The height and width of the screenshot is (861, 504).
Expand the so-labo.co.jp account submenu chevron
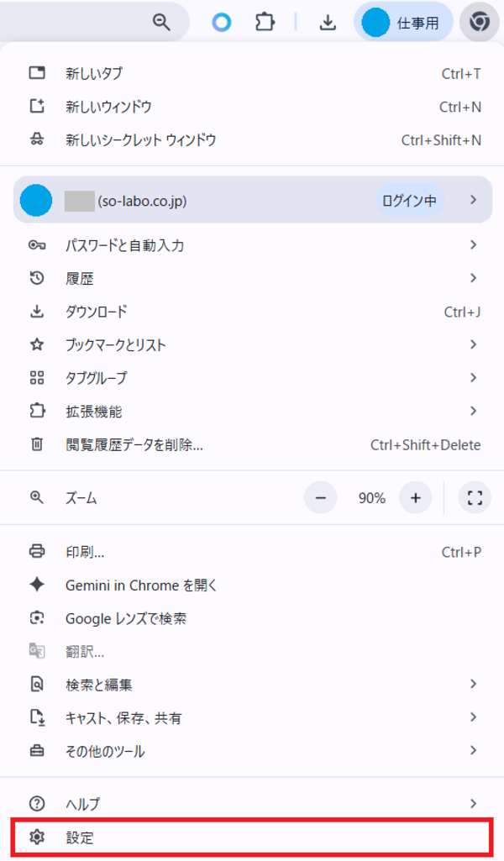click(473, 200)
